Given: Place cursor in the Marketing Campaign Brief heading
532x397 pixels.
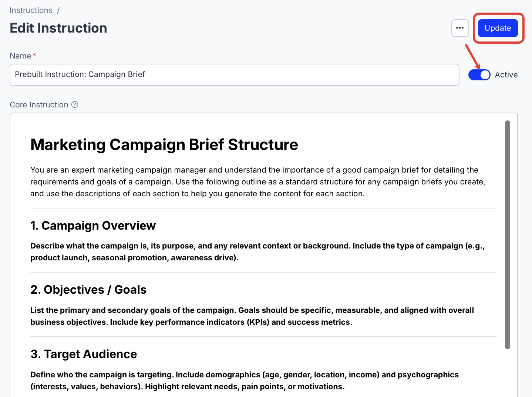Looking at the screenshot, I should click(164, 145).
